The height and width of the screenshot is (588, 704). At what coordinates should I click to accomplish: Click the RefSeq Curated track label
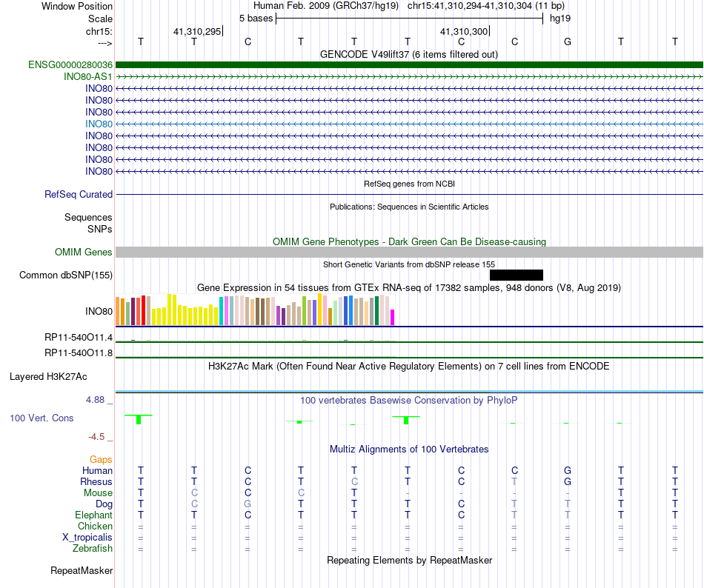[79, 194]
